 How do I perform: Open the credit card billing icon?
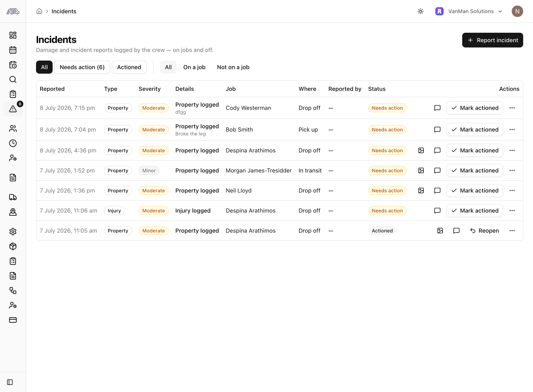tap(13, 320)
